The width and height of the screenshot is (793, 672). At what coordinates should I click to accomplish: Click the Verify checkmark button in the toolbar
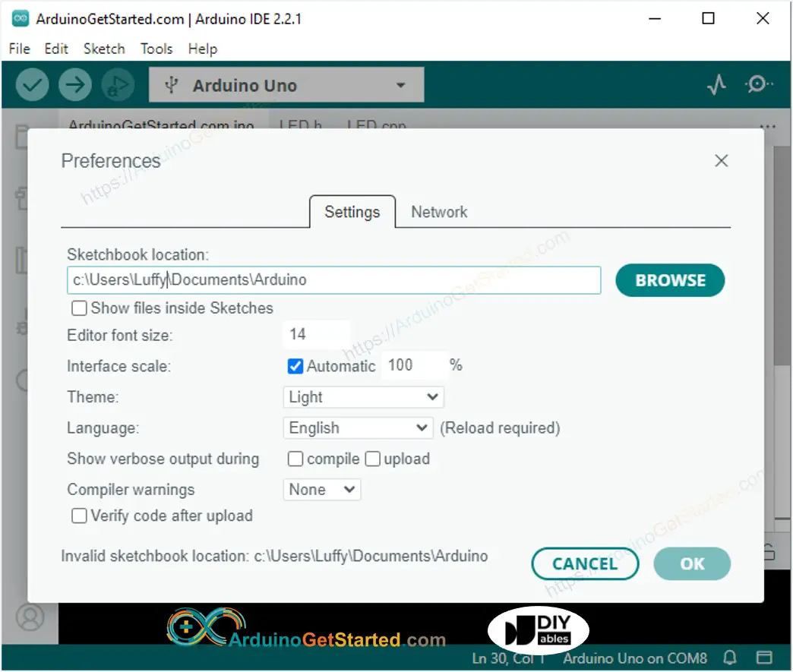(x=32, y=84)
